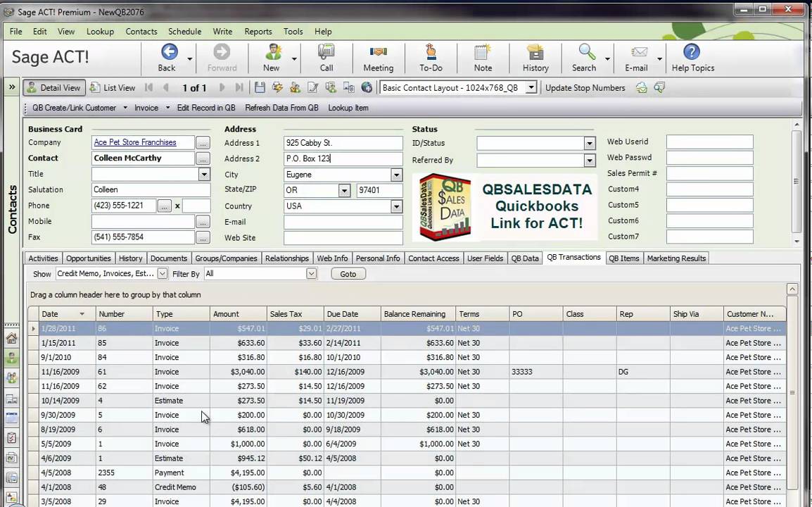The height and width of the screenshot is (507, 812).
Task: Click the E-mail envelope icon
Action: (x=638, y=52)
